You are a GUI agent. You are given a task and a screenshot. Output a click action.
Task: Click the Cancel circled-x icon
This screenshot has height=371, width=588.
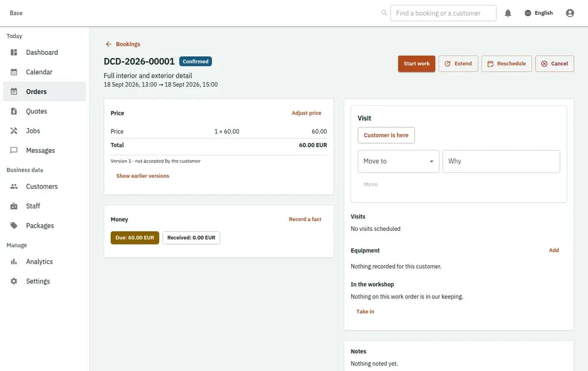(x=544, y=64)
